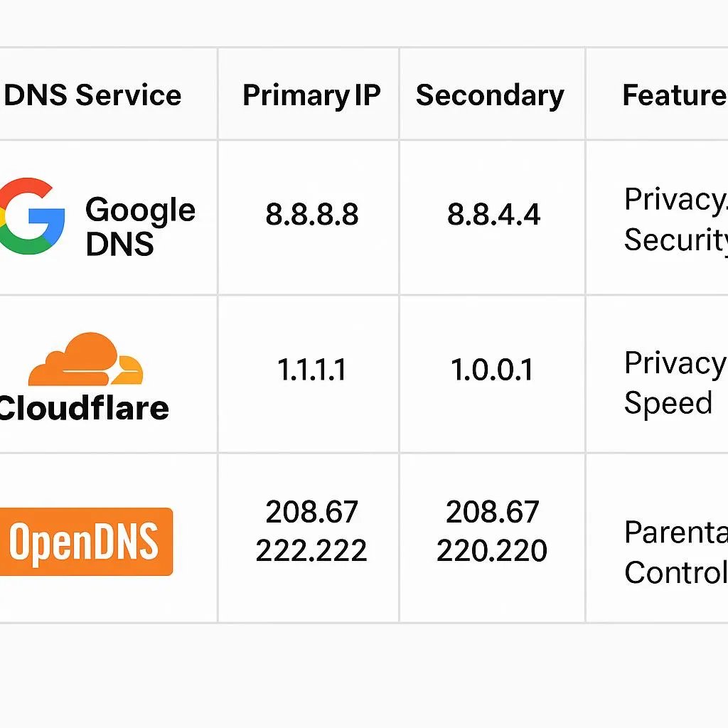Select the Secondary column header
Screen dimensions: 728x728
(x=490, y=95)
